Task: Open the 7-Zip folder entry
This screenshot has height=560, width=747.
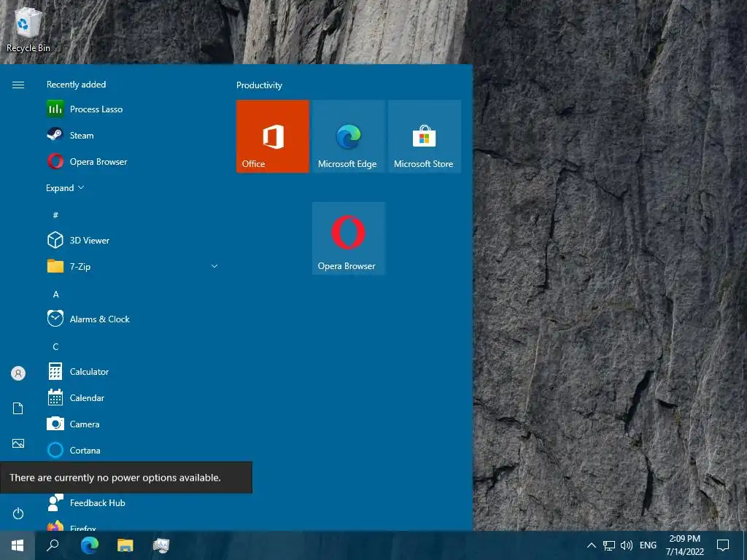Action: [133, 266]
